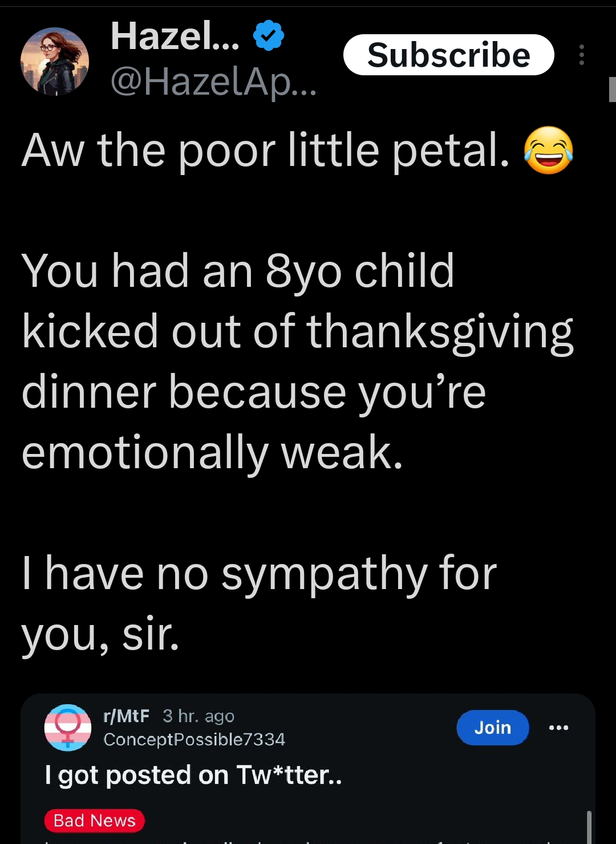Open the @HazelAp handle link
The width and height of the screenshot is (616, 844).
(212, 82)
